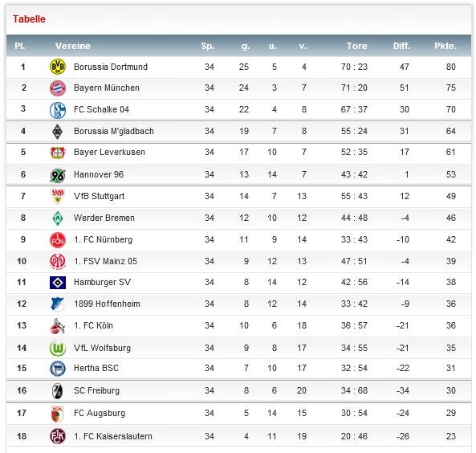Click the Vereine column header
The width and height of the screenshot is (476, 453).
click(73, 46)
